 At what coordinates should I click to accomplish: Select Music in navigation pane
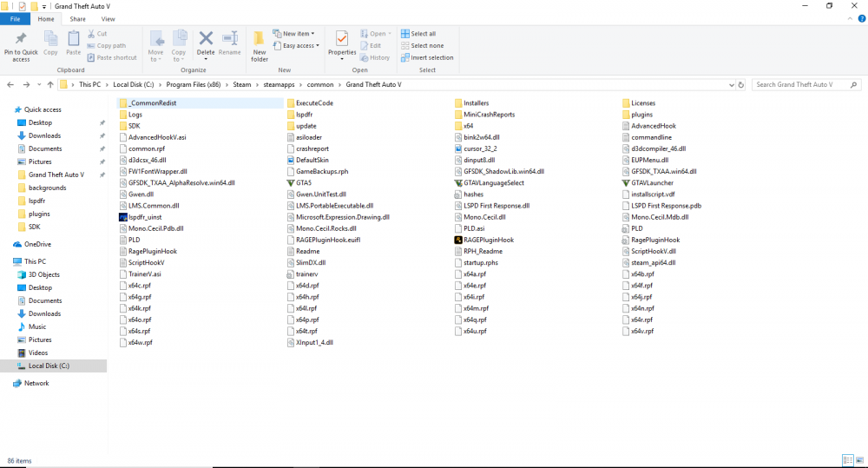[37, 326]
